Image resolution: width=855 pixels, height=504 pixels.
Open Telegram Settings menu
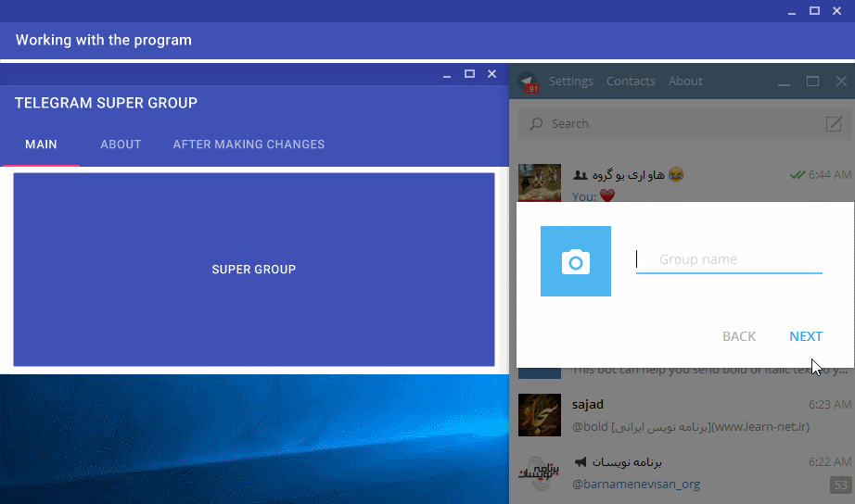coord(570,82)
